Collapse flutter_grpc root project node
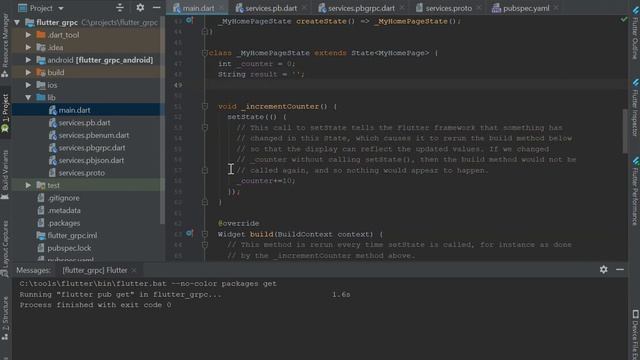640x360 pixels. pos(17,22)
